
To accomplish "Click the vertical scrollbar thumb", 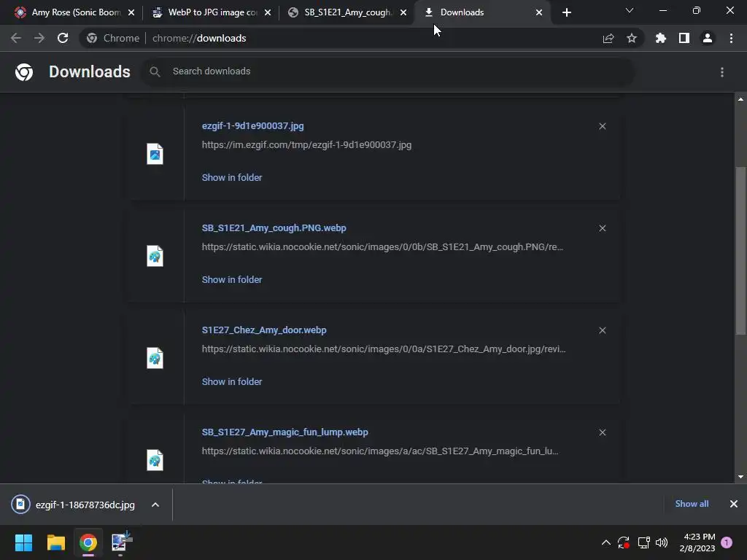I will (740, 251).
